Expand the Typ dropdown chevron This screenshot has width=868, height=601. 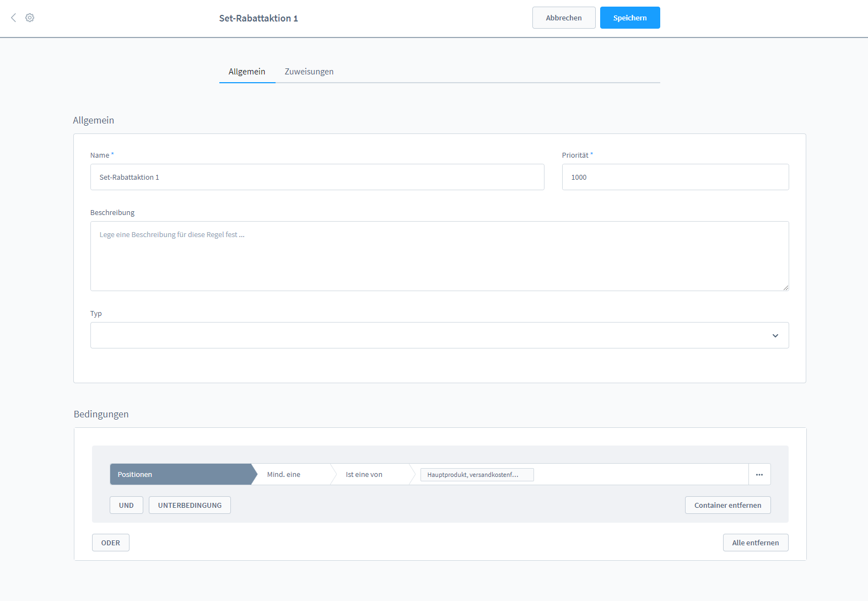pyautogui.click(x=775, y=336)
